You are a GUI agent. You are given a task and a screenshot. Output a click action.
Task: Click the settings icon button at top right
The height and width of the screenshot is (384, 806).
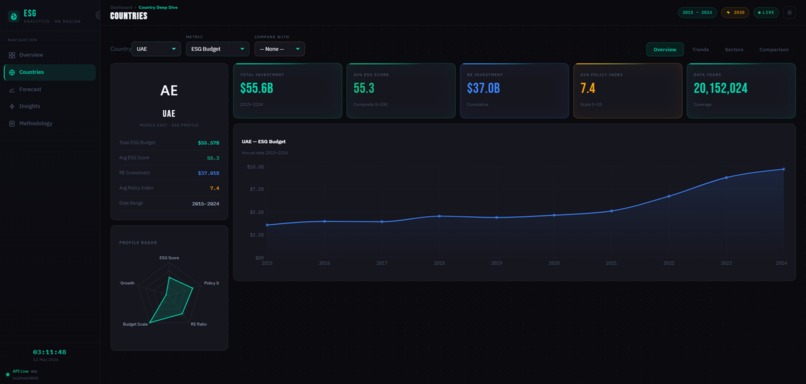[790, 12]
